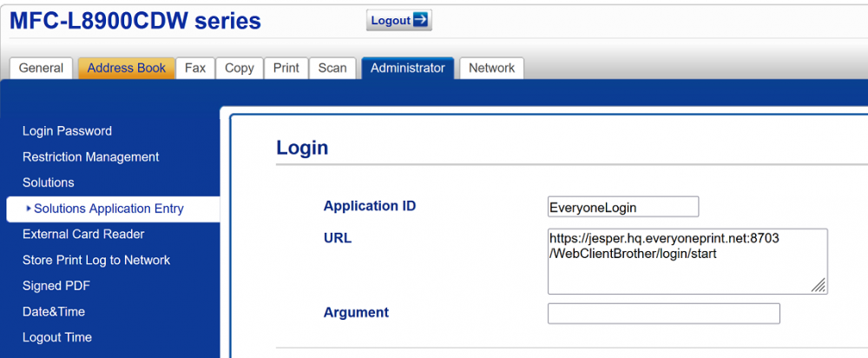Select the Copy tab
Screen dimensions: 868x358
pyautogui.click(x=240, y=68)
